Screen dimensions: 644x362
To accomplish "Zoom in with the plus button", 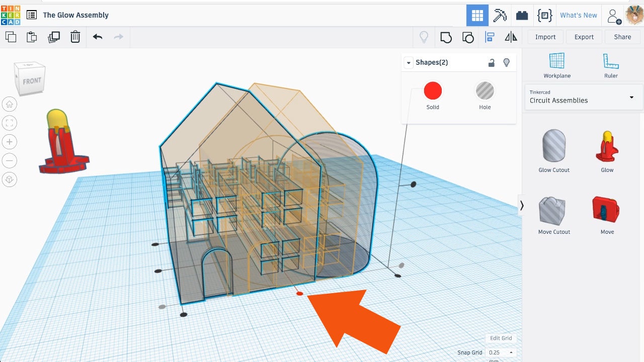I will (10, 142).
